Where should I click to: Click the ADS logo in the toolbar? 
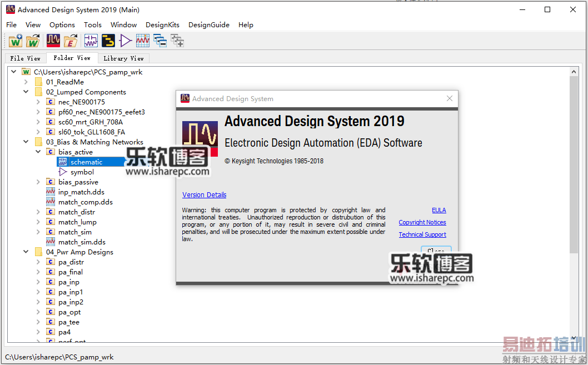53,40
